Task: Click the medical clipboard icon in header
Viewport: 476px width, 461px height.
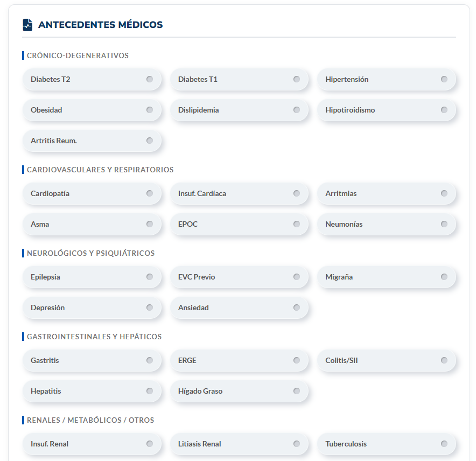Action: [26, 24]
